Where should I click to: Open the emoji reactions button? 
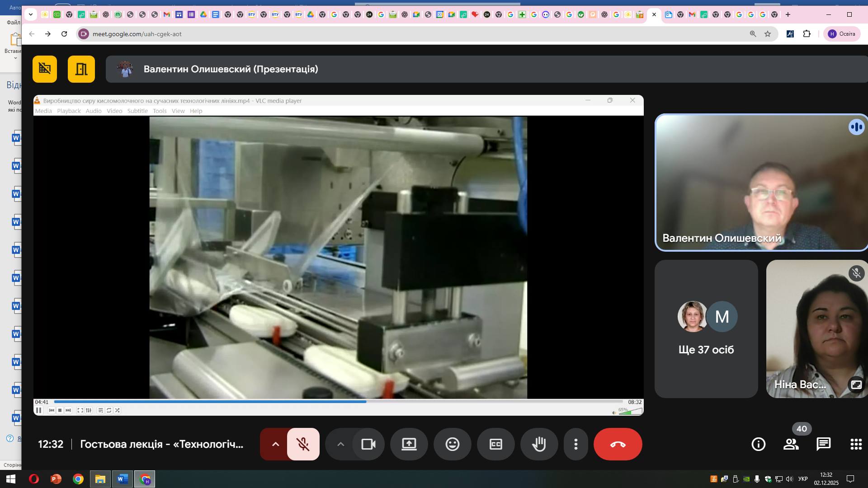(452, 444)
